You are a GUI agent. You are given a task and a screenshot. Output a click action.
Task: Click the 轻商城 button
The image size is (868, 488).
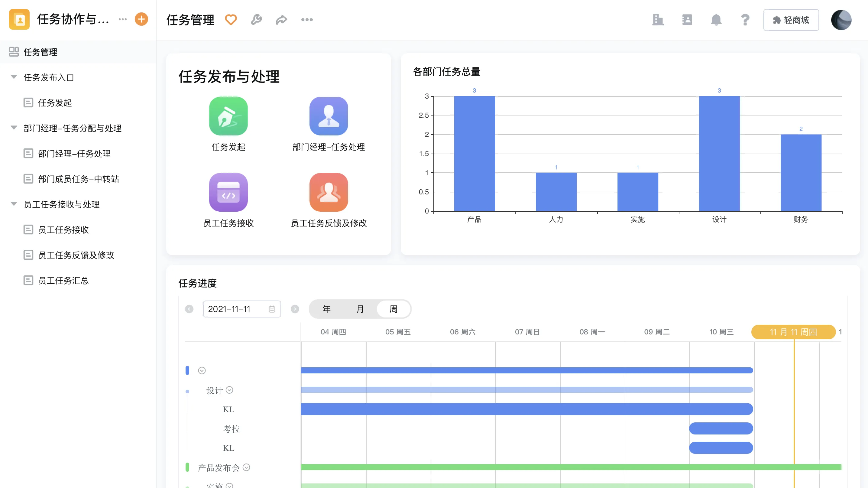point(791,20)
